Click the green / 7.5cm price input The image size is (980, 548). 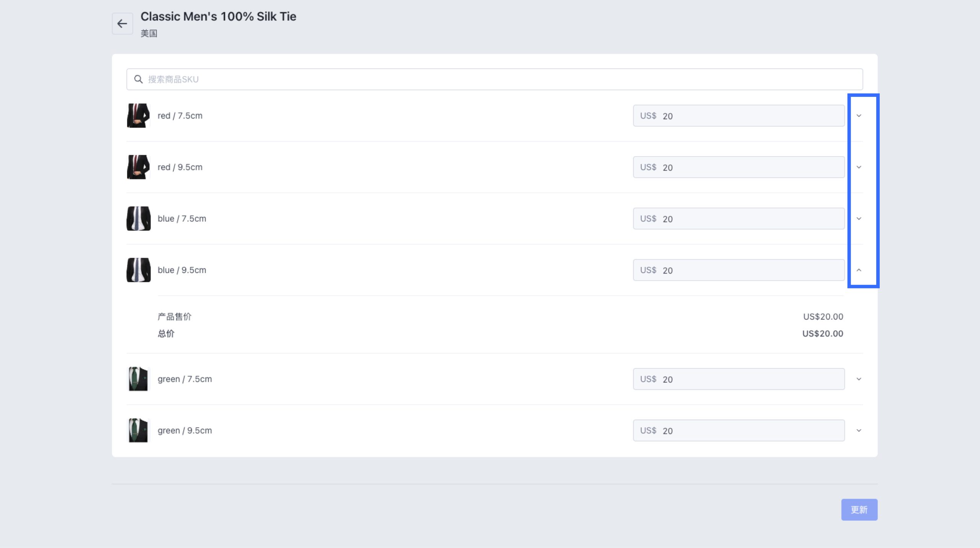[750, 379]
